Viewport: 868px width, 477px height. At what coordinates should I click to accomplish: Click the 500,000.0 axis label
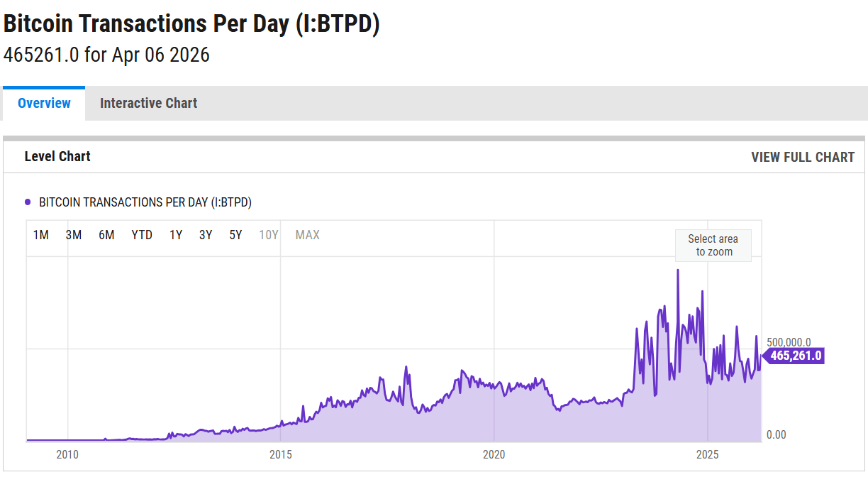click(787, 341)
